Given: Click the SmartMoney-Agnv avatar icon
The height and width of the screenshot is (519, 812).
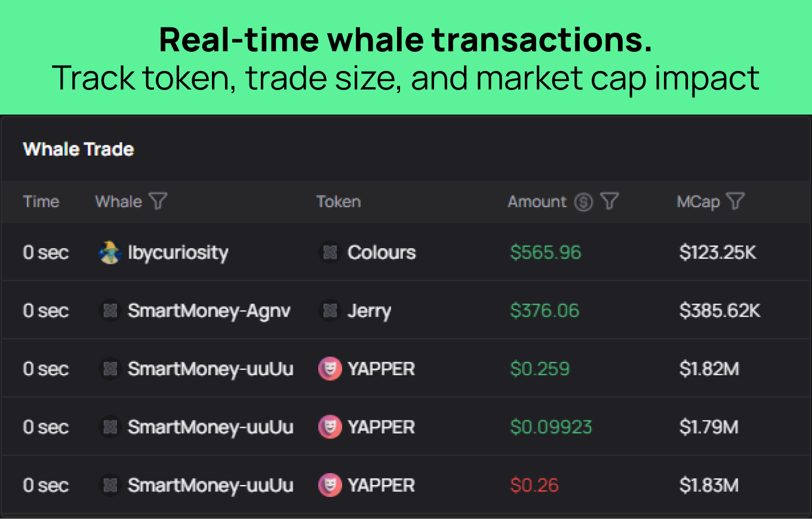Looking at the screenshot, I should [x=110, y=311].
